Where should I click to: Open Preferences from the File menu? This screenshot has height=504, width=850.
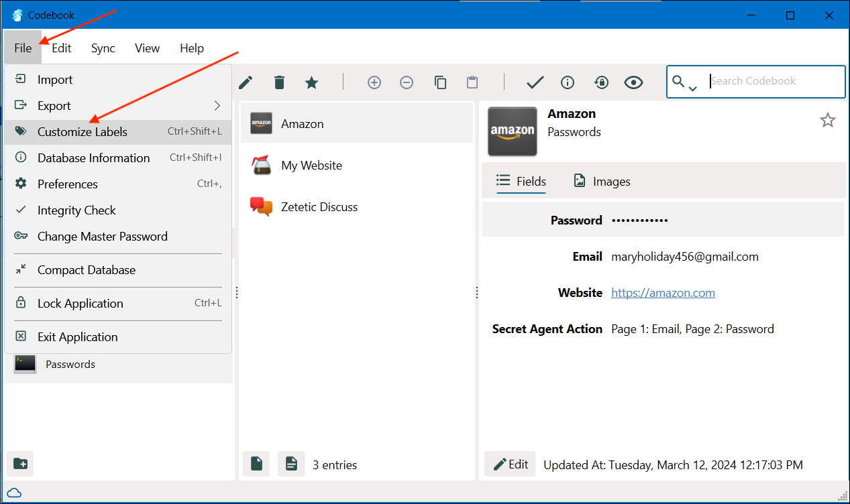click(118, 184)
